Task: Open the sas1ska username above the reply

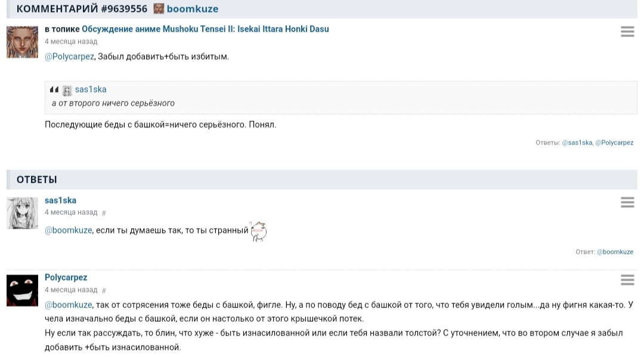Action: point(60,201)
